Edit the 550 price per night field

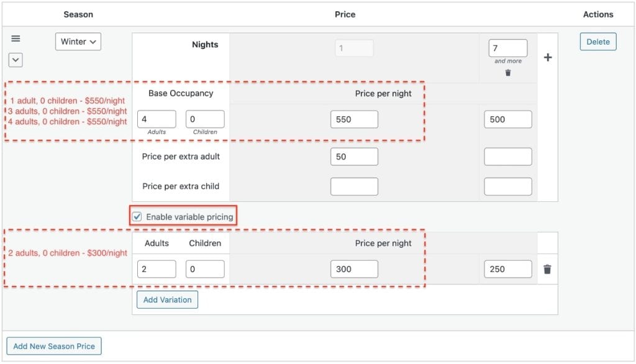pos(354,119)
